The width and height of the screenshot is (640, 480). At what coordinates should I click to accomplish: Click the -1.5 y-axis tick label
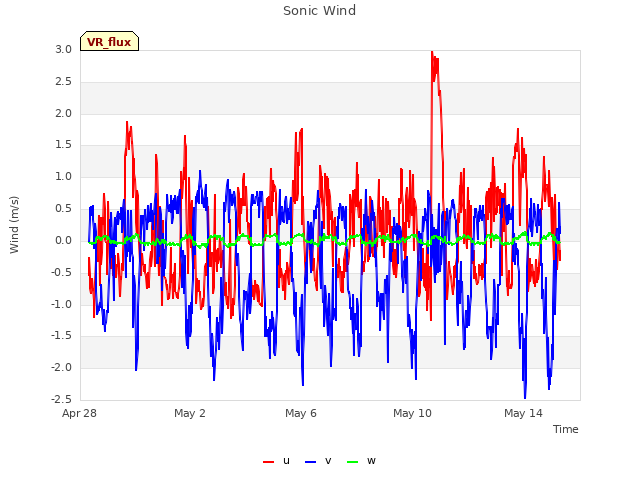tap(62, 336)
